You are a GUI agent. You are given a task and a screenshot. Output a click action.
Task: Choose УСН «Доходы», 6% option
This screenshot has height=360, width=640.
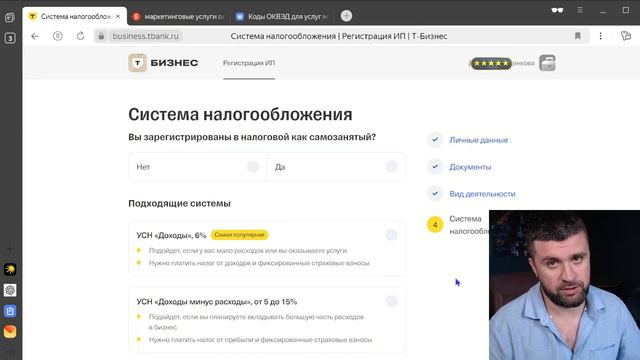click(267, 249)
